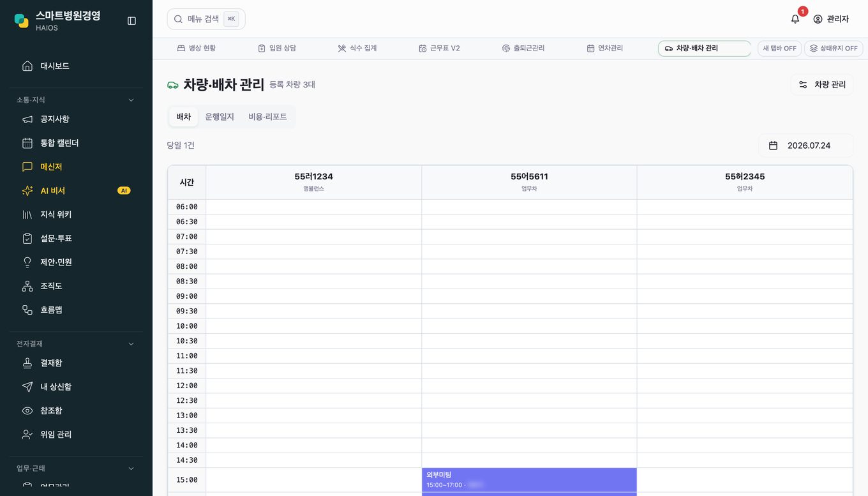Click the AI badge on AI 비서
This screenshot has width=868, height=496.
(x=124, y=191)
